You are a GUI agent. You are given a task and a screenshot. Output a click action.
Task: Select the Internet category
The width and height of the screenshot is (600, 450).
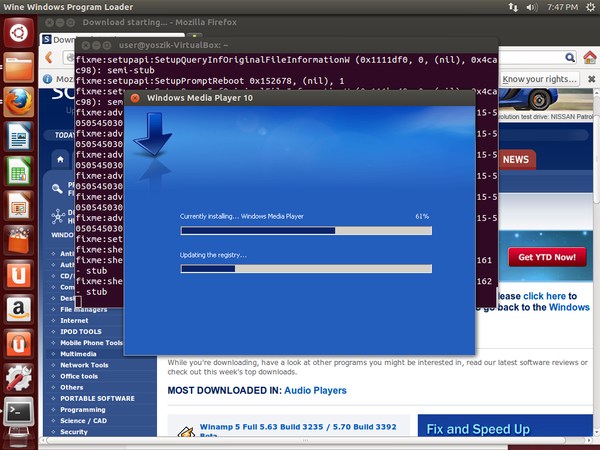[x=74, y=321]
